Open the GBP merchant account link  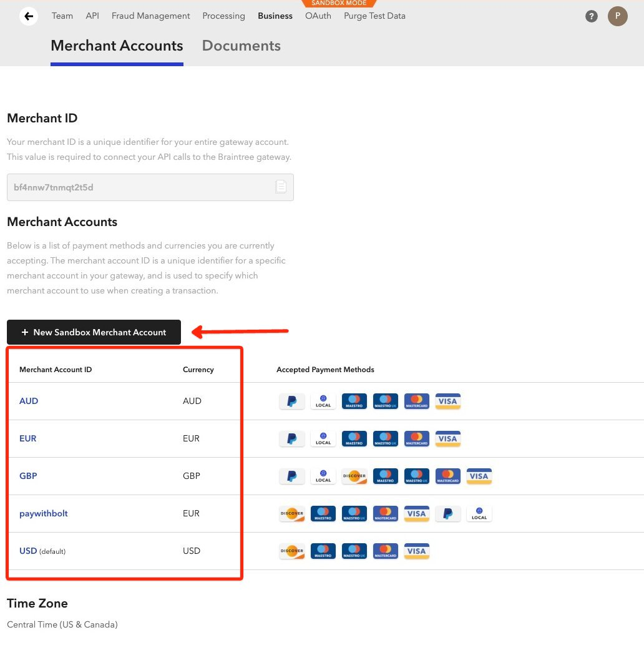pos(28,476)
